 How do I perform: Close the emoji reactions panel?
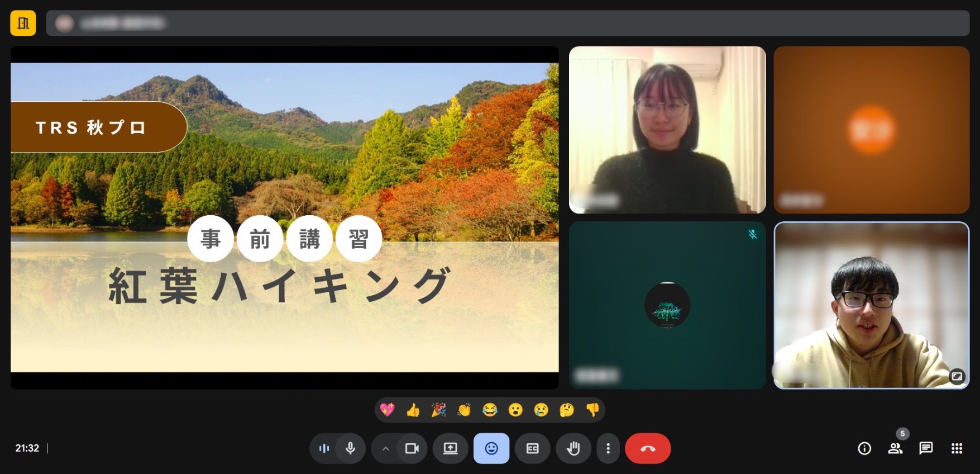click(491, 448)
